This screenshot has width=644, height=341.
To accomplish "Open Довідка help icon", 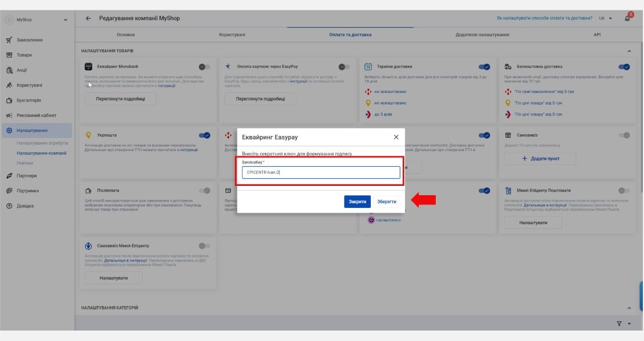I will pos(9,206).
